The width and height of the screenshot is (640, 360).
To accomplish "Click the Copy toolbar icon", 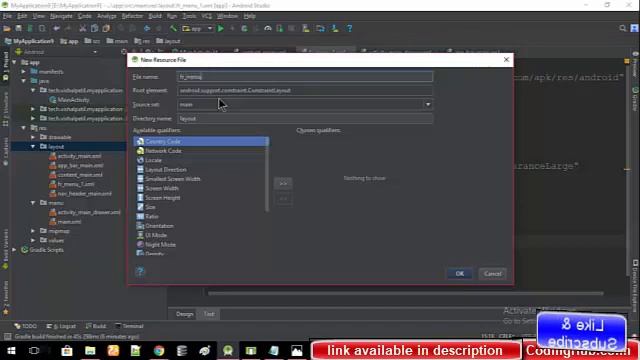I will pos(94,29).
